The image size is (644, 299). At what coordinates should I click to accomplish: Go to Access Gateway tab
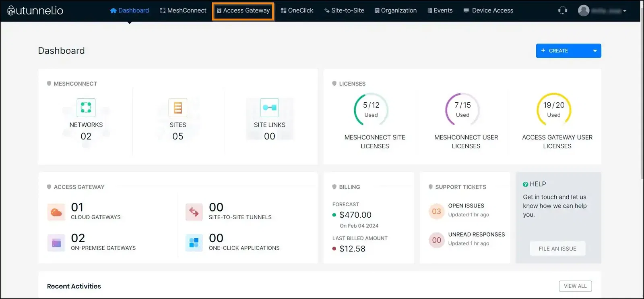(243, 11)
